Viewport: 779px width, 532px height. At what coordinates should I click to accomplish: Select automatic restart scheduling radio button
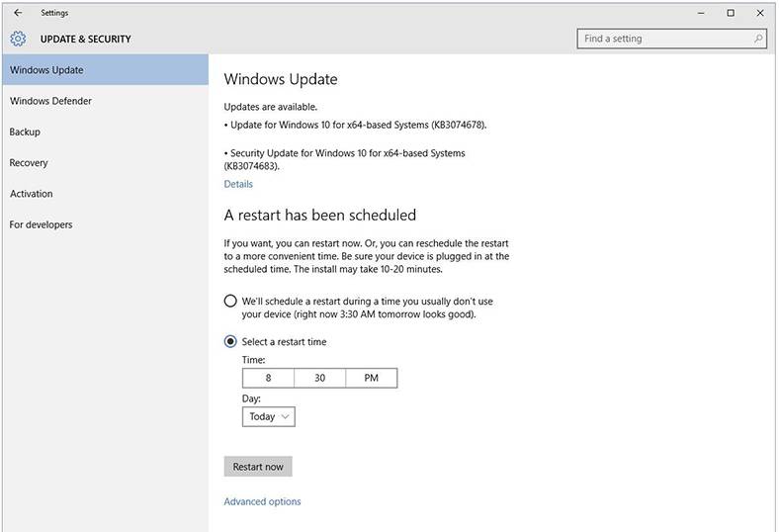pos(230,301)
